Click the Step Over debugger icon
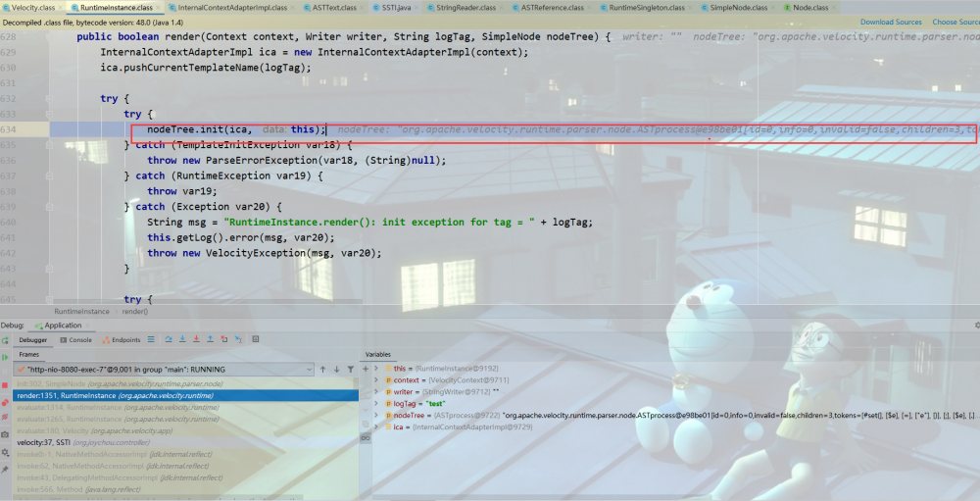The image size is (980, 501). pos(169,339)
